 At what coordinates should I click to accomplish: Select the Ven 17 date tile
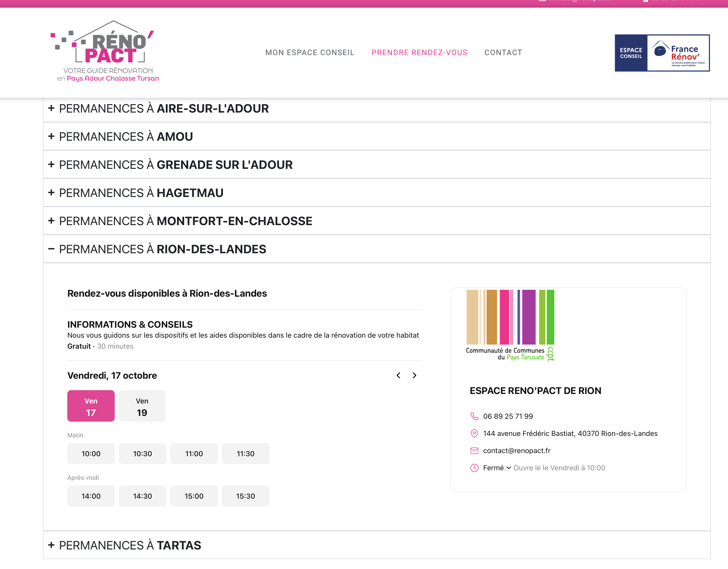[91, 406]
